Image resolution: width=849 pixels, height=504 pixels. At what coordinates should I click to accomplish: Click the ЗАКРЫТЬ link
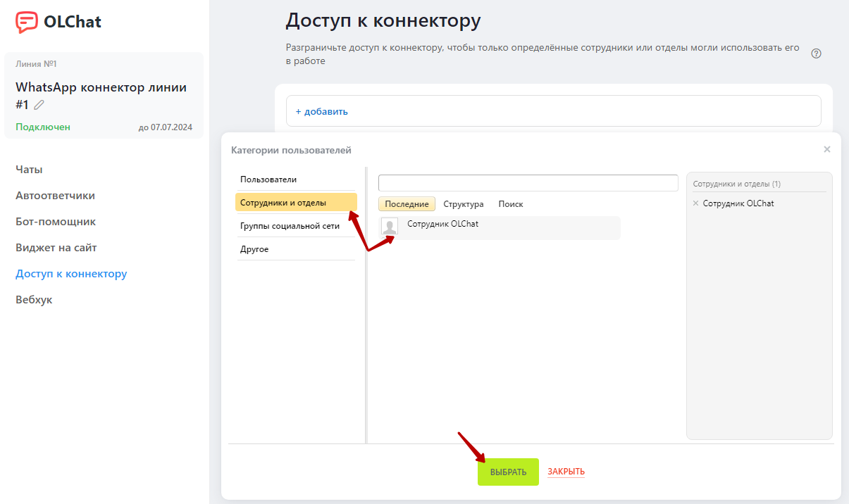(x=566, y=472)
